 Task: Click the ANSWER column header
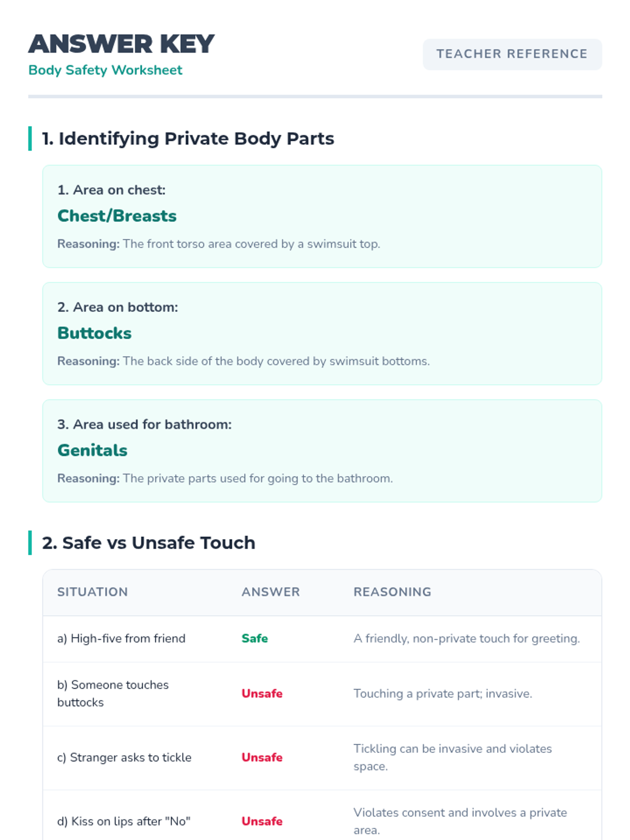[270, 592]
